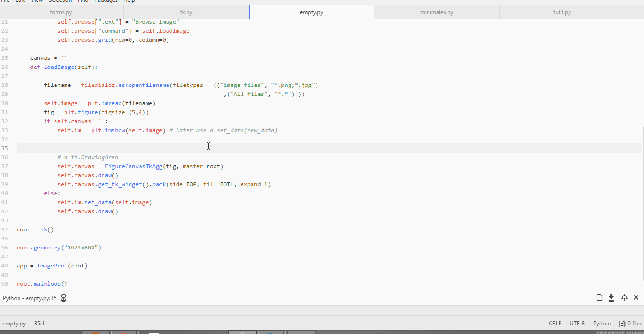Click 'FigureCanvasTkAgg' in line 37
The width and height of the screenshot is (644, 334).
click(x=134, y=166)
